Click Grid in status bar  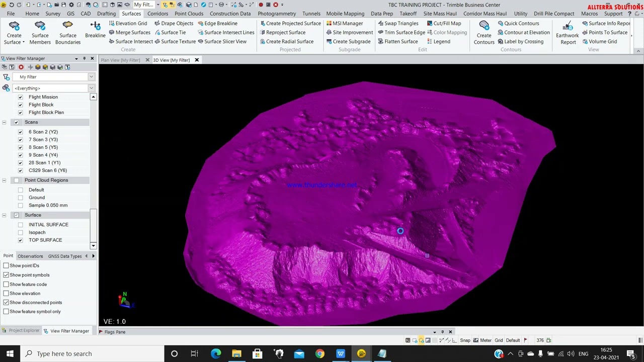[499, 340]
